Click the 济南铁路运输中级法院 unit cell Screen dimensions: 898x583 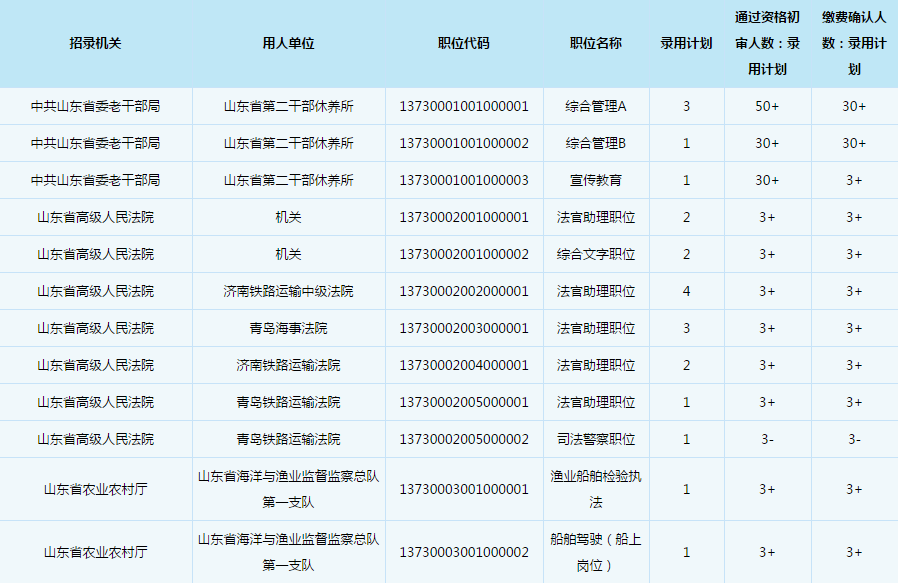(289, 292)
